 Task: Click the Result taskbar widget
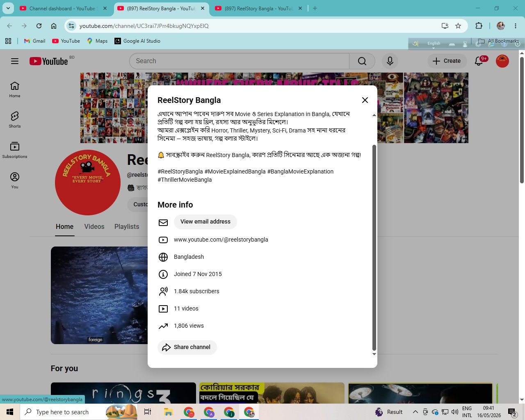389,412
